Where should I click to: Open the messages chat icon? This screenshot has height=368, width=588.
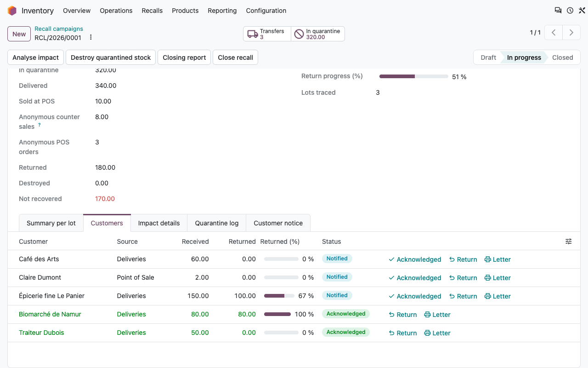[558, 11]
